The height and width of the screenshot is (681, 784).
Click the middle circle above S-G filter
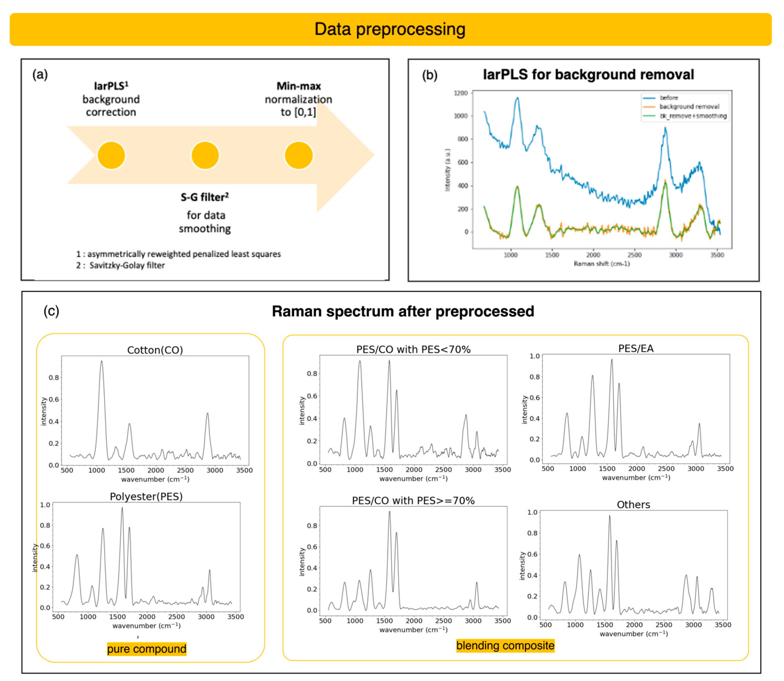(x=205, y=155)
